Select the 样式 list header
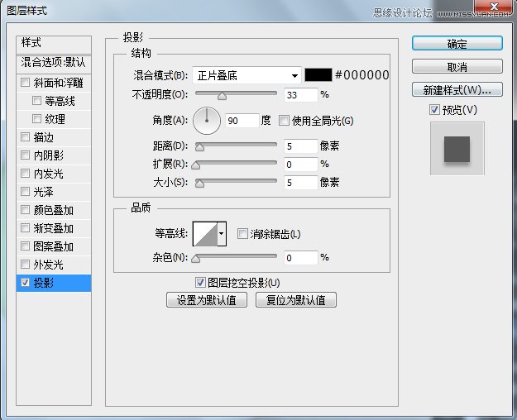Image resolution: width=517 pixels, height=420 pixels. [x=54, y=44]
